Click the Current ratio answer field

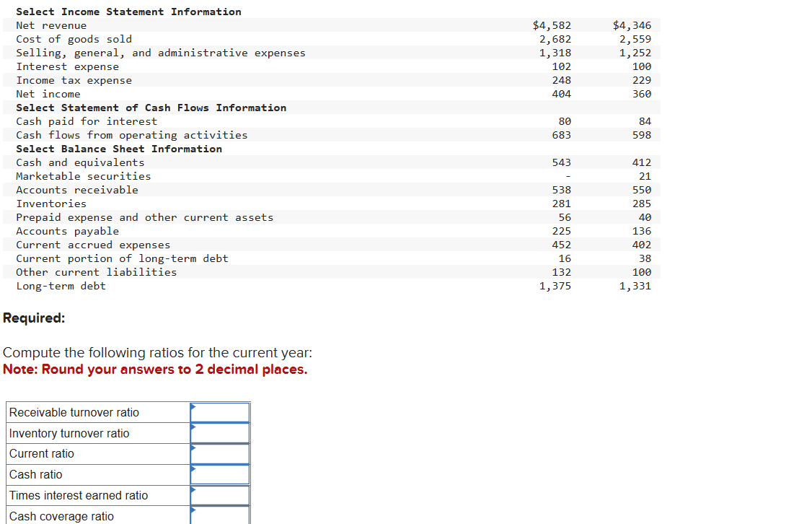(220, 454)
